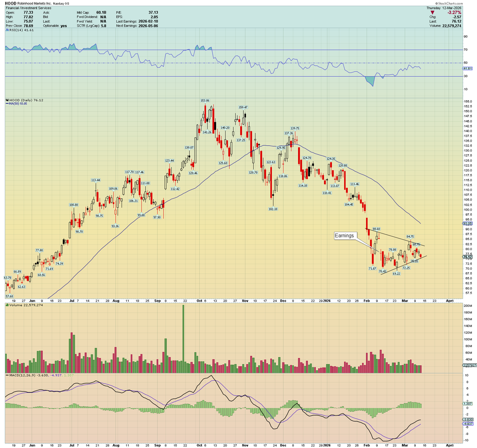The height and width of the screenshot is (448, 477).
Task: Click the 93.36 low price label
Action: pyautogui.click(x=115, y=226)
